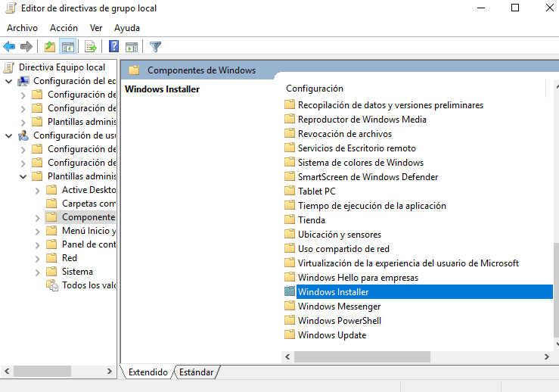Screen dimensions: 559x392
Task: Click the blue Help question mark icon
Action: pyautogui.click(x=113, y=46)
